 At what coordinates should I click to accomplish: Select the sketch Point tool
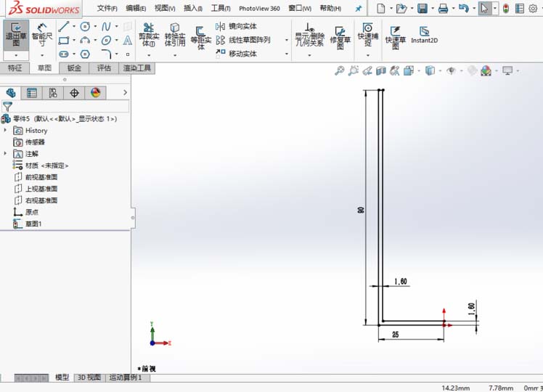pyautogui.click(x=128, y=54)
